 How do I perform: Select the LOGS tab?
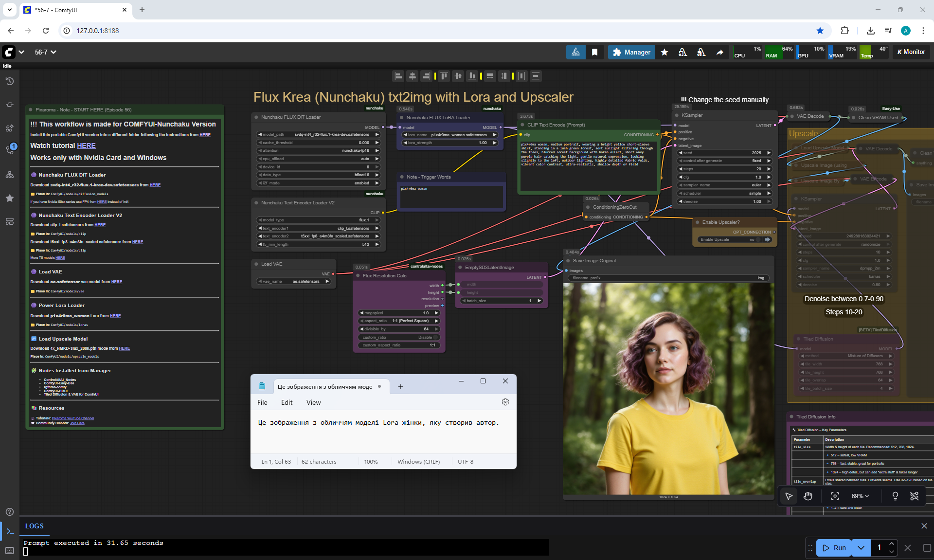click(34, 526)
